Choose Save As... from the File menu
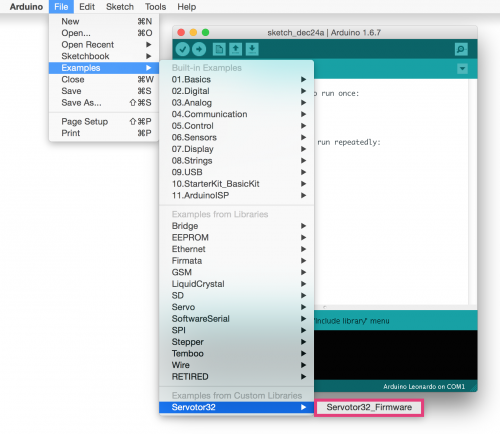 [x=104, y=103]
